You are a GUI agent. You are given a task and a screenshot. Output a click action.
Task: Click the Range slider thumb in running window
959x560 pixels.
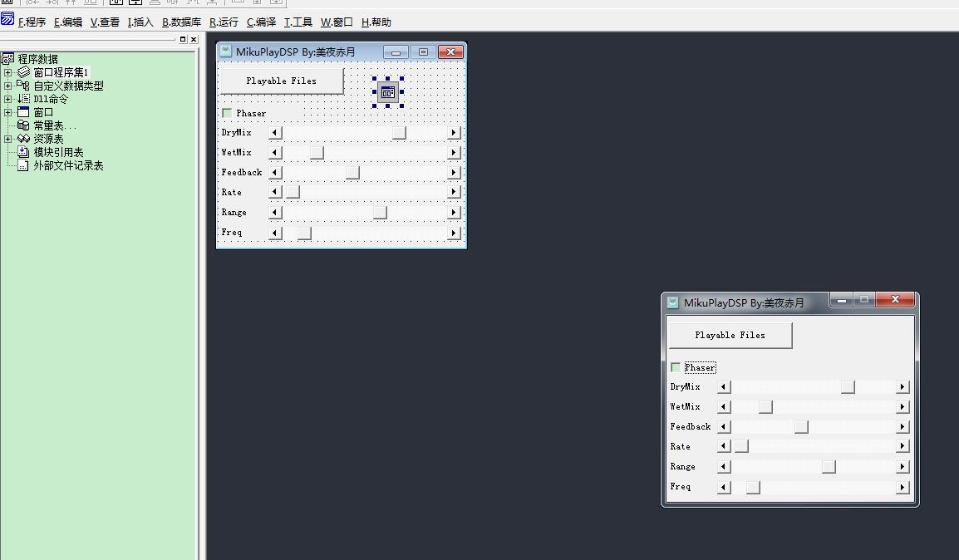tap(829, 466)
